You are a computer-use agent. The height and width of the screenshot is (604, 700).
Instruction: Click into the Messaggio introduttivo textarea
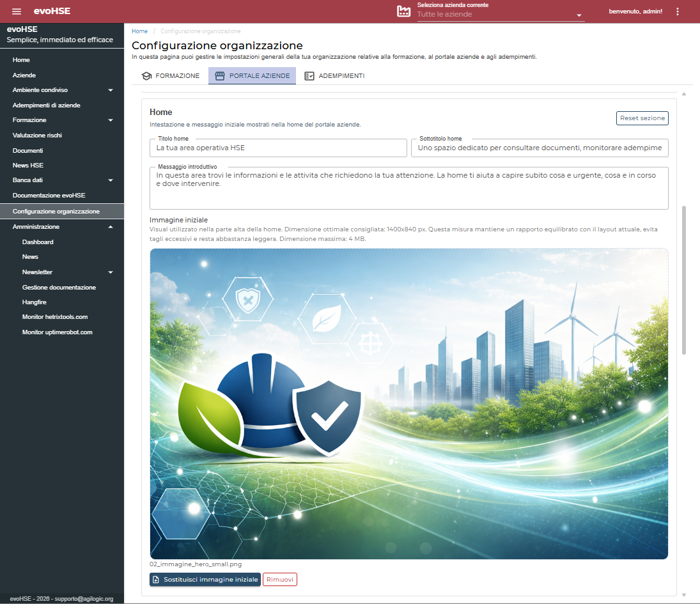click(409, 188)
